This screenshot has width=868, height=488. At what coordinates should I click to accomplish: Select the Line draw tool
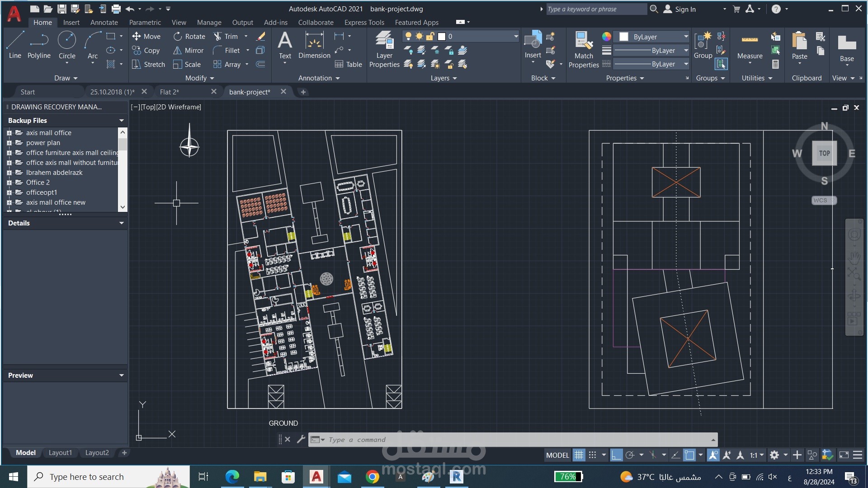[15, 45]
